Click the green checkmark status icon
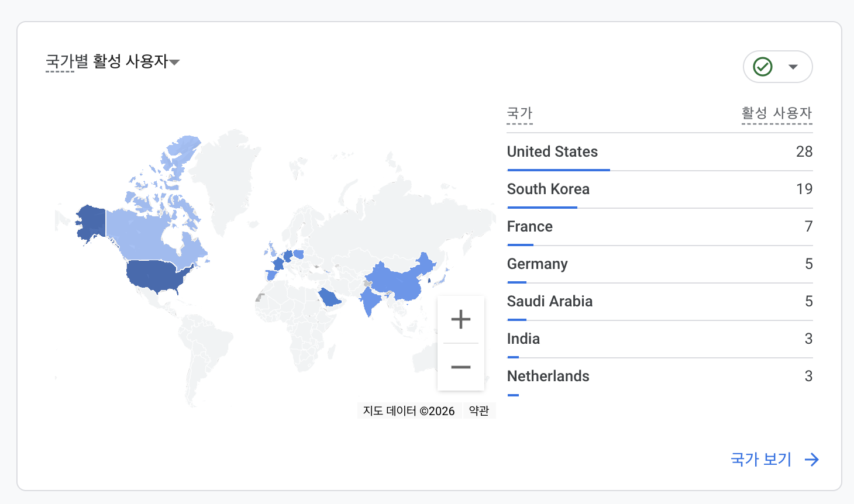The height and width of the screenshot is (504, 854). point(762,67)
